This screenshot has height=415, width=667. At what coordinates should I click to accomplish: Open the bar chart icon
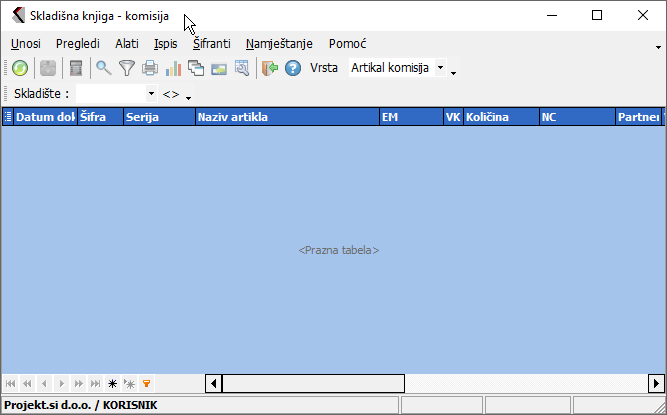click(173, 68)
